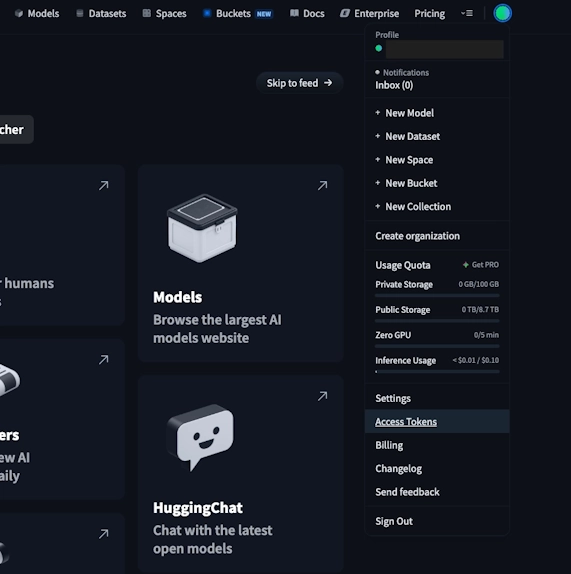Open the Docs nav item

point(307,14)
